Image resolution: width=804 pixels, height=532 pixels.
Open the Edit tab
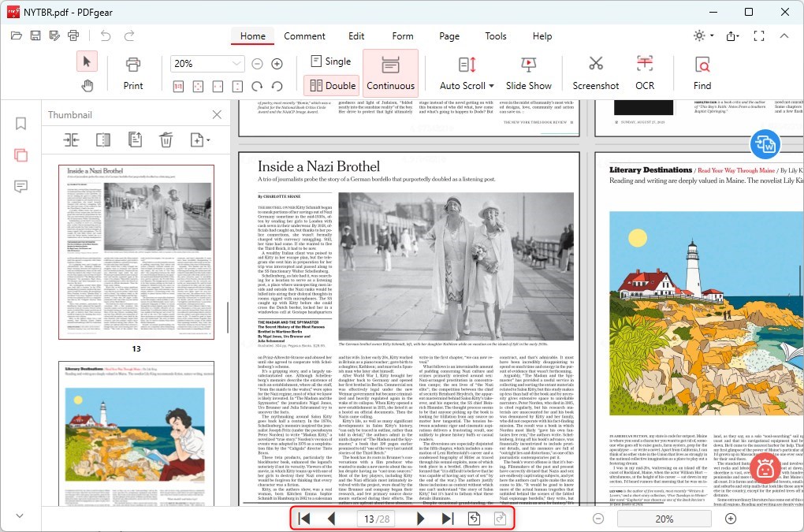click(356, 36)
